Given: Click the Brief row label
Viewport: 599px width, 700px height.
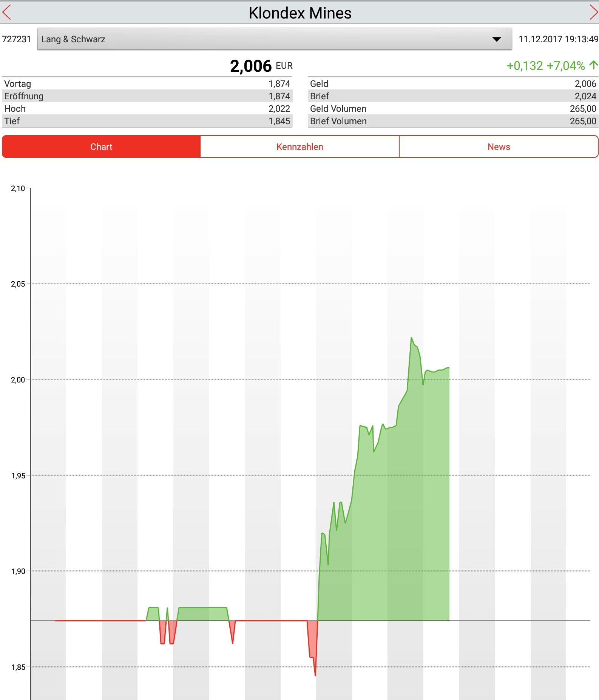Looking at the screenshot, I should pos(320,96).
